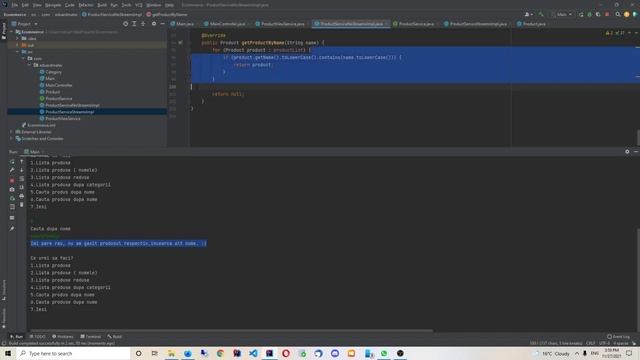
Task: Click the user account icon in toolbar
Action: [x=528, y=14]
